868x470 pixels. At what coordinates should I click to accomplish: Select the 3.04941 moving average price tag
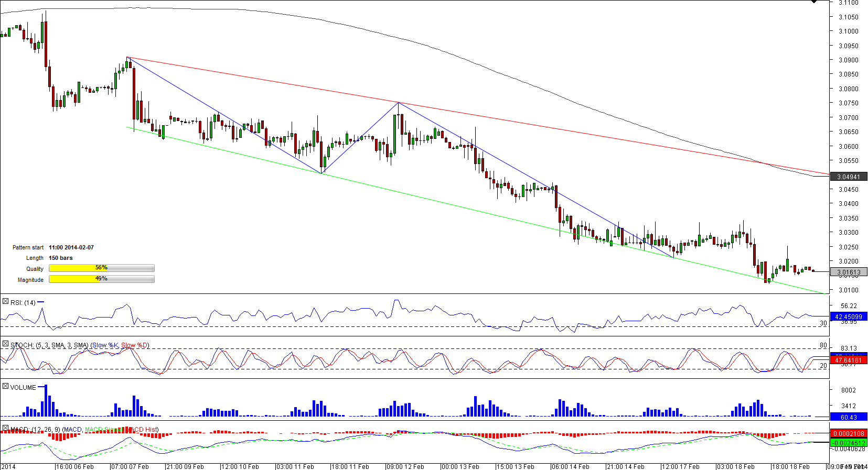coord(848,177)
